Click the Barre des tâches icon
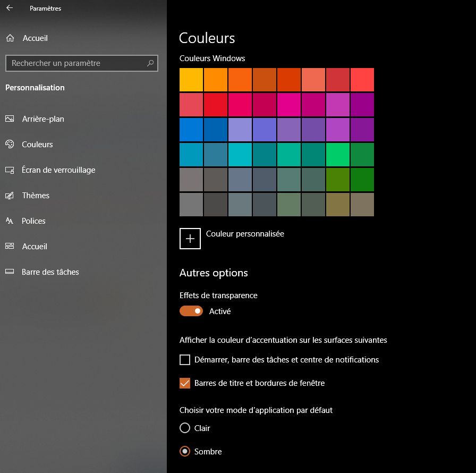476x473 pixels. click(x=10, y=272)
